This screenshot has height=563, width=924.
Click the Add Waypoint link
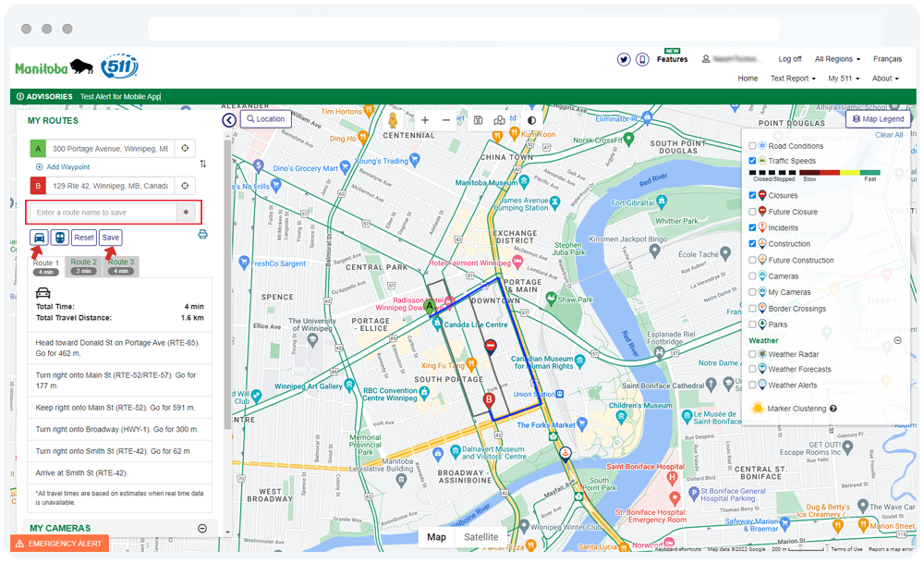coord(63,166)
